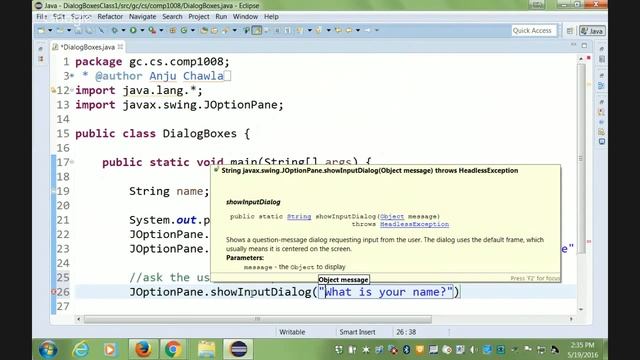Open Internet Explorer from the taskbar
640x360 pixels.
click(x=81, y=350)
